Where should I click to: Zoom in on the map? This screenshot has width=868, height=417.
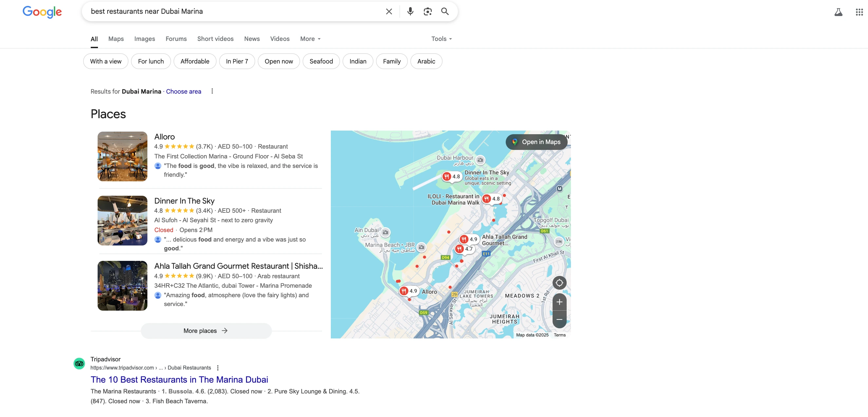pos(559,302)
